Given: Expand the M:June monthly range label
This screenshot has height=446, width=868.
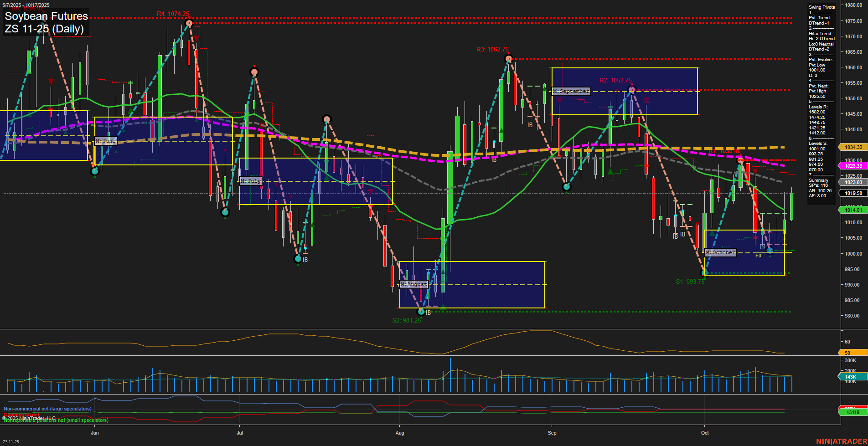Looking at the screenshot, I should tap(105, 141).
